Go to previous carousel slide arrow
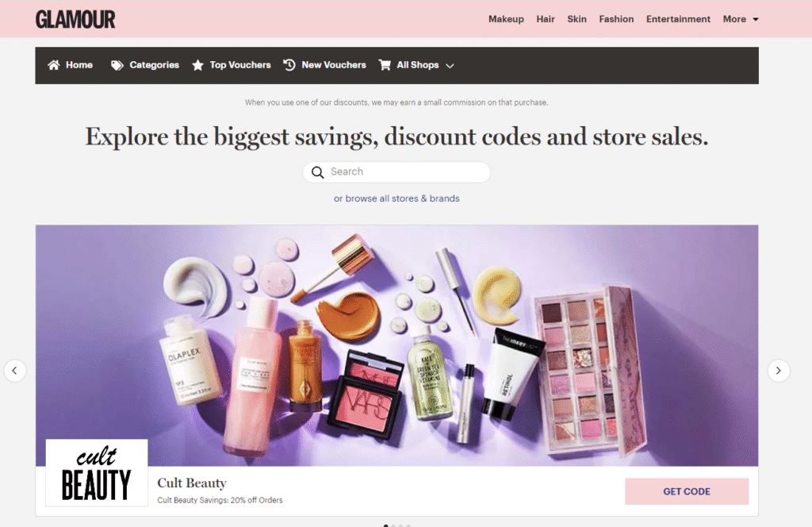Screen dimensions: 812x527 15,371
